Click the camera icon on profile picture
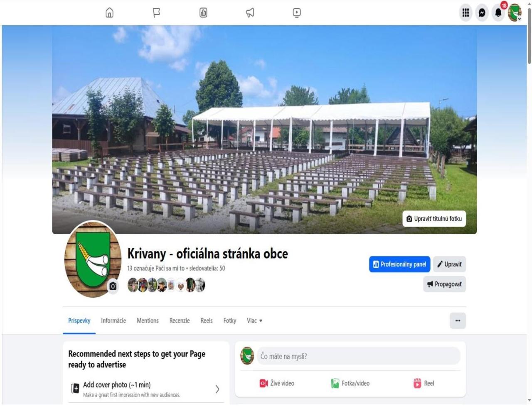532x406 pixels. pos(113,286)
